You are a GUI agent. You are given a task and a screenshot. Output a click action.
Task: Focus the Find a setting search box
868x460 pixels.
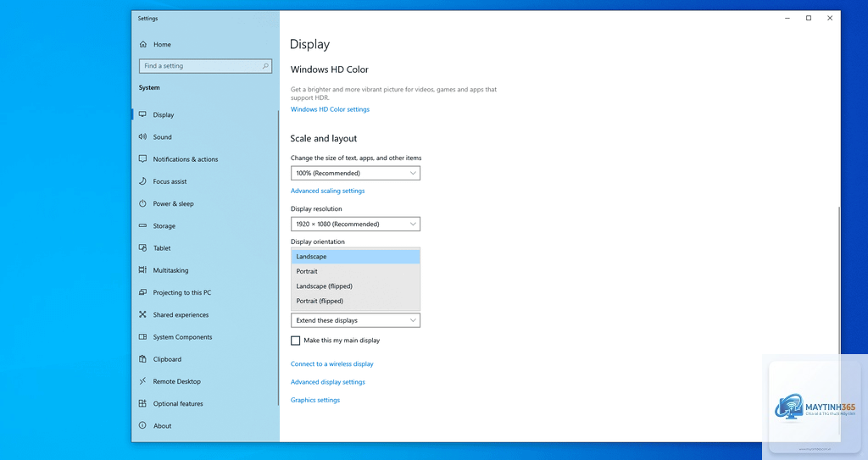[x=205, y=66]
